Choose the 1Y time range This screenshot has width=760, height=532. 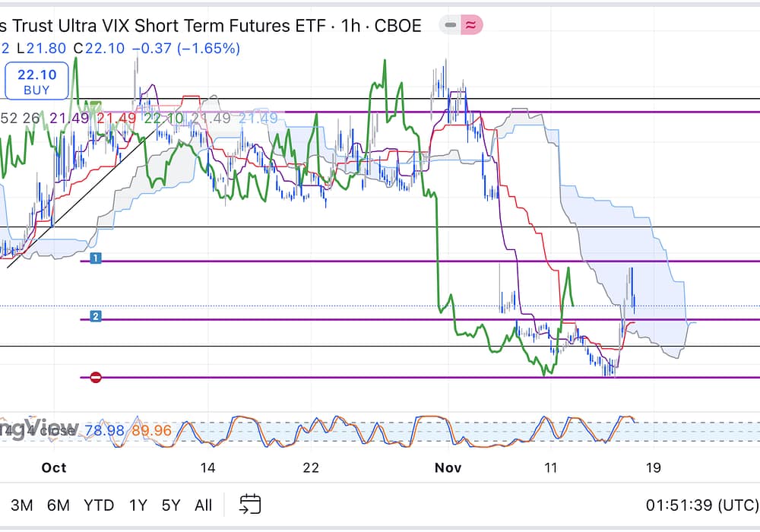[x=138, y=505]
